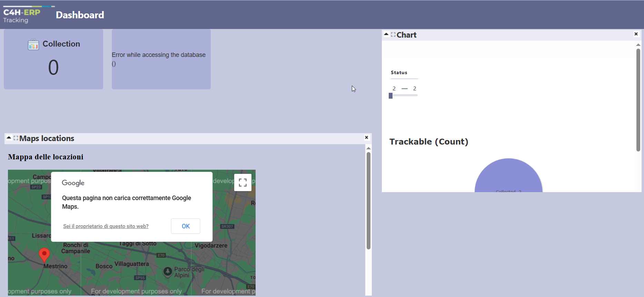The height and width of the screenshot is (297, 644).
Task: Collapse the Maps locations panel with arrow
Action: pyautogui.click(x=9, y=138)
